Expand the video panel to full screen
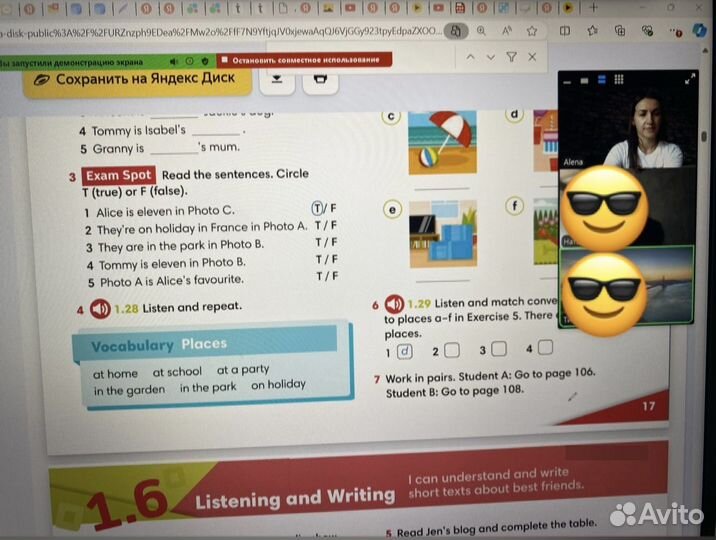 688,77
